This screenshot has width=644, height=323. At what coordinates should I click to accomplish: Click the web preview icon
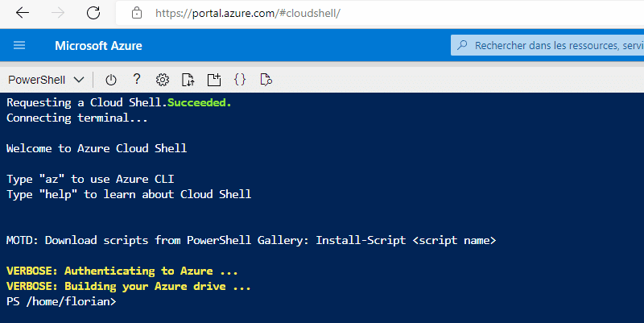[x=266, y=79]
